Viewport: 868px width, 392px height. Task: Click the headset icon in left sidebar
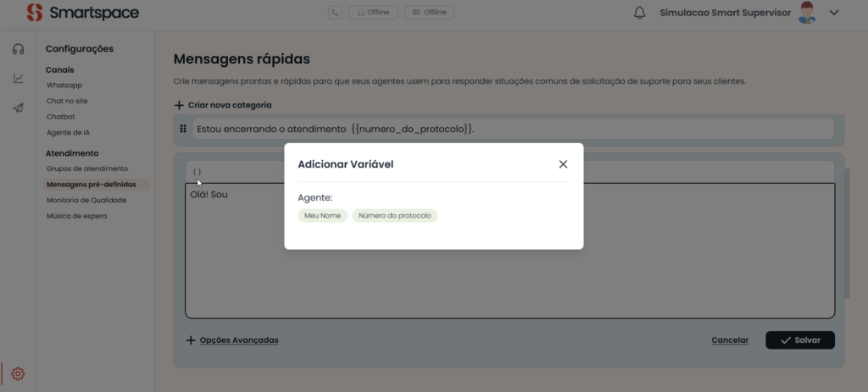tap(18, 49)
